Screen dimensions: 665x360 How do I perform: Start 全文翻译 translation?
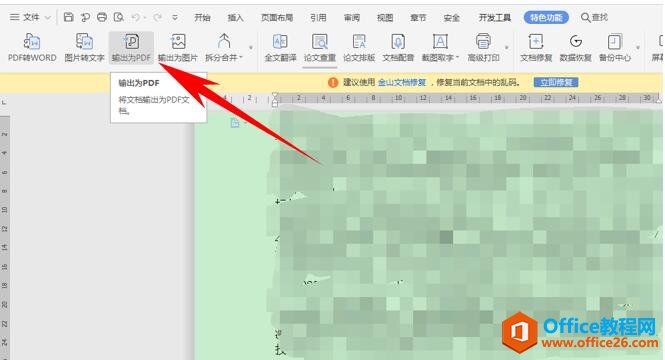(280, 48)
